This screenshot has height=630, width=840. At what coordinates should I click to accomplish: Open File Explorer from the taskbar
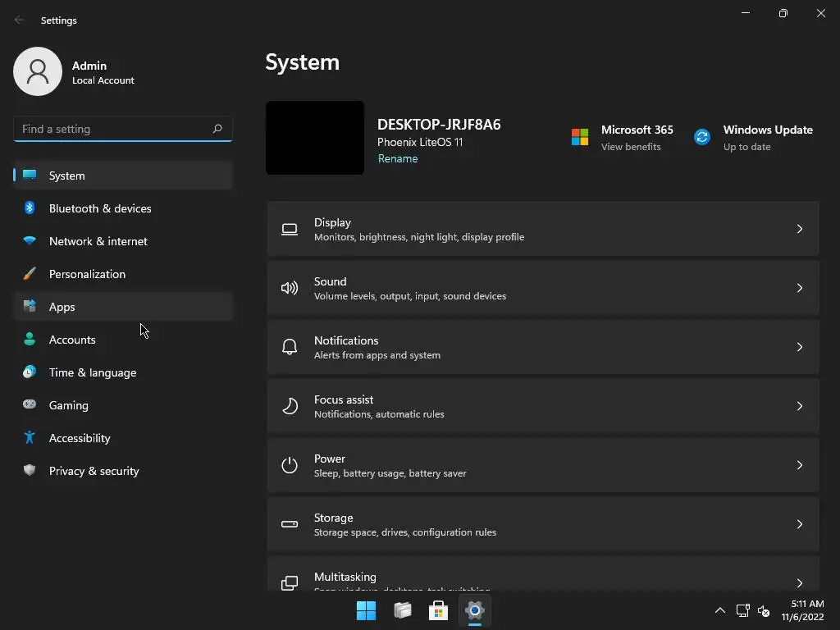(402, 610)
